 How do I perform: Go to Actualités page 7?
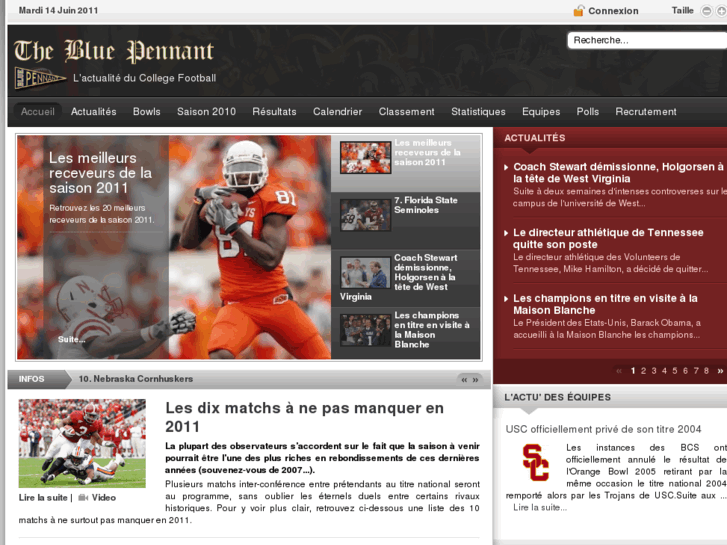point(696,371)
